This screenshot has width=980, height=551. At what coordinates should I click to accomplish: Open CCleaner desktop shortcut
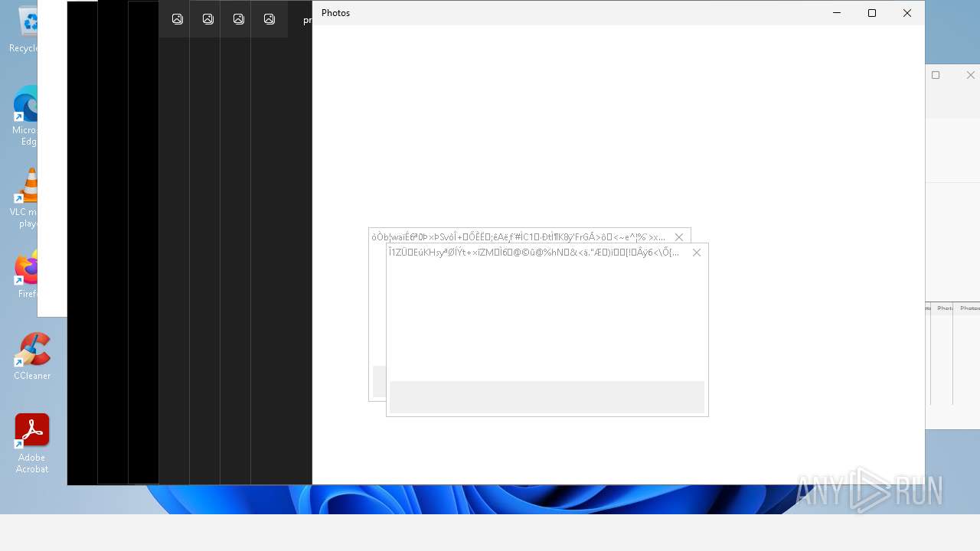point(32,356)
